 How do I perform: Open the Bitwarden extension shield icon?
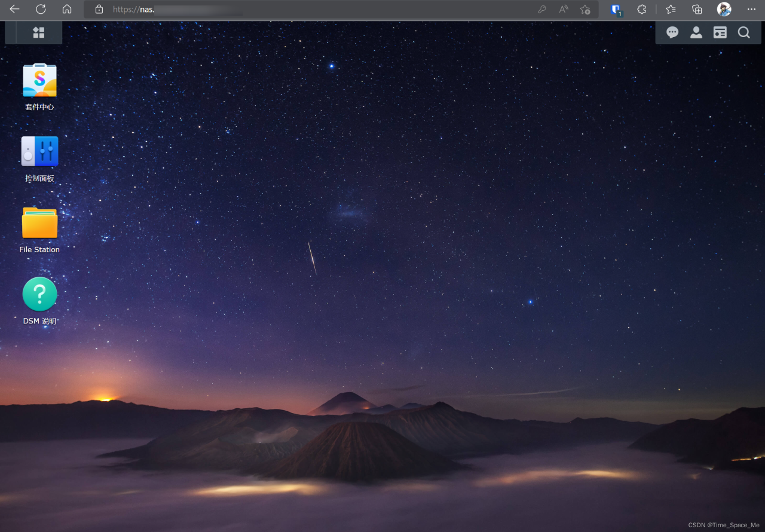tap(616, 10)
